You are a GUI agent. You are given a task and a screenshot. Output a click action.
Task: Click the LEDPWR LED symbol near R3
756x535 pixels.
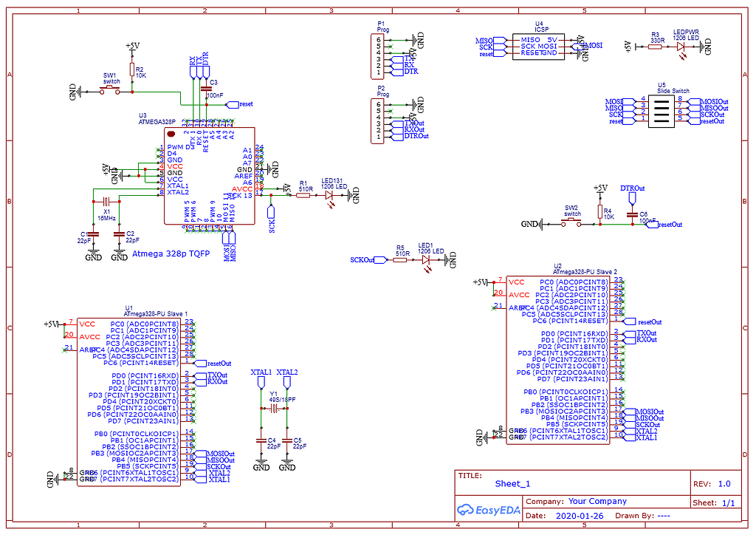pos(680,46)
